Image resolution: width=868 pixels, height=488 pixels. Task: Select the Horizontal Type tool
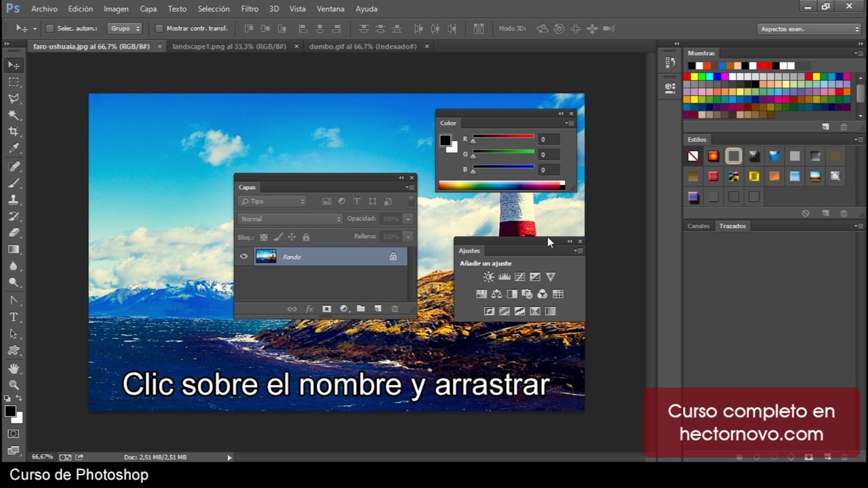[14, 317]
